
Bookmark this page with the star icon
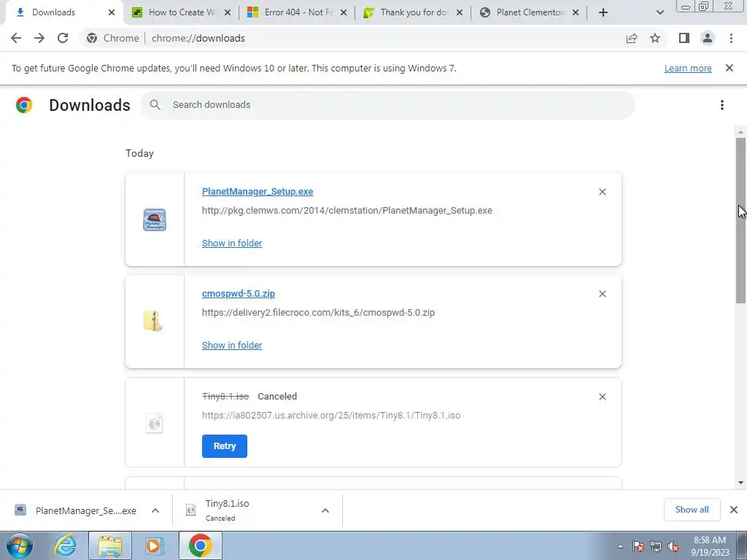[655, 38]
